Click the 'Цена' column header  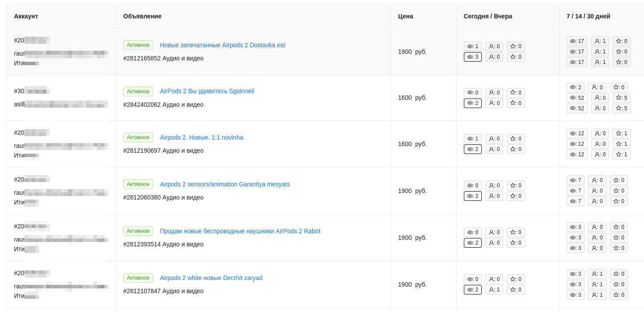tap(405, 16)
